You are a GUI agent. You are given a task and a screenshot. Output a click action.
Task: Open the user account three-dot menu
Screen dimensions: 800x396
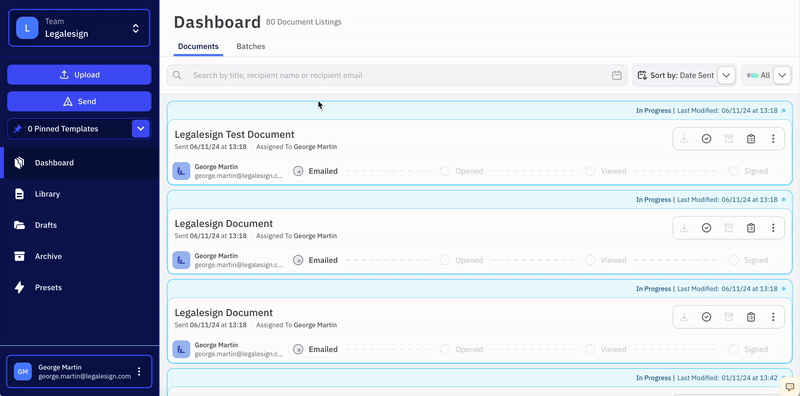pyautogui.click(x=139, y=372)
